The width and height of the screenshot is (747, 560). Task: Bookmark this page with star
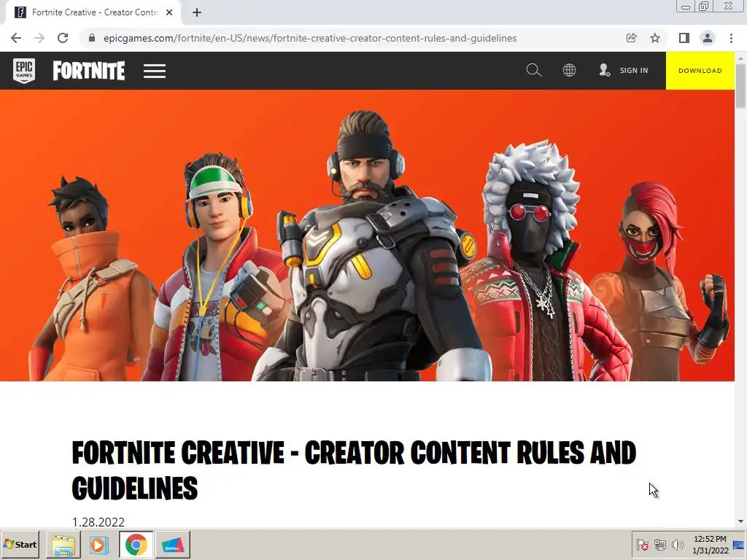click(655, 38)
